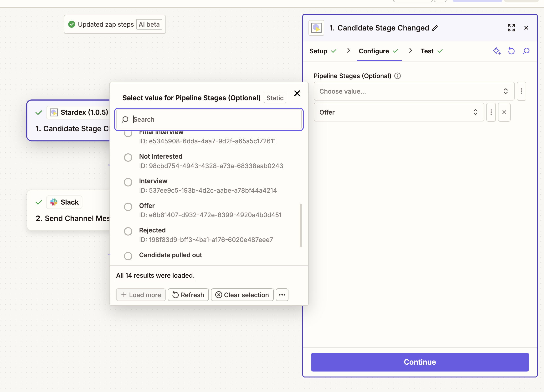
Task: Click the Clear selection button
Action: (242, 295)
